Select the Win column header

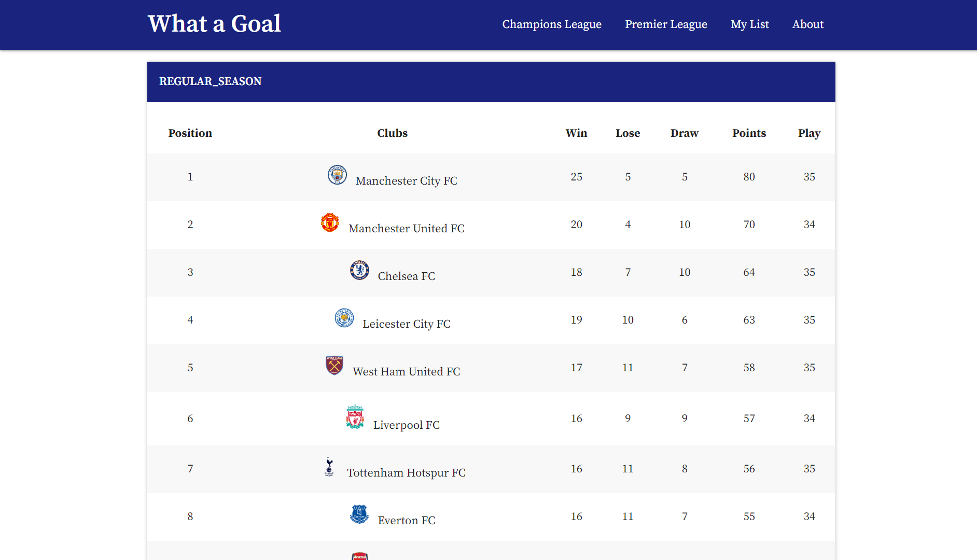[576, 133]
